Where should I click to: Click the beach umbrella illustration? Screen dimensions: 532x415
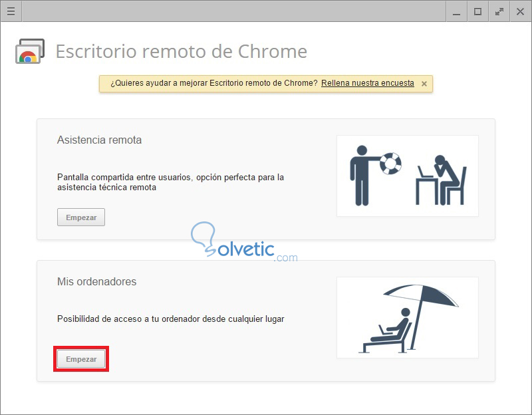tap(408, 317)
